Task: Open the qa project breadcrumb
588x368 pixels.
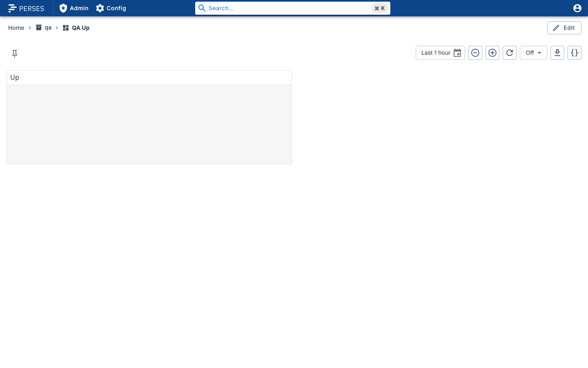Action: (x=44, y=28)
